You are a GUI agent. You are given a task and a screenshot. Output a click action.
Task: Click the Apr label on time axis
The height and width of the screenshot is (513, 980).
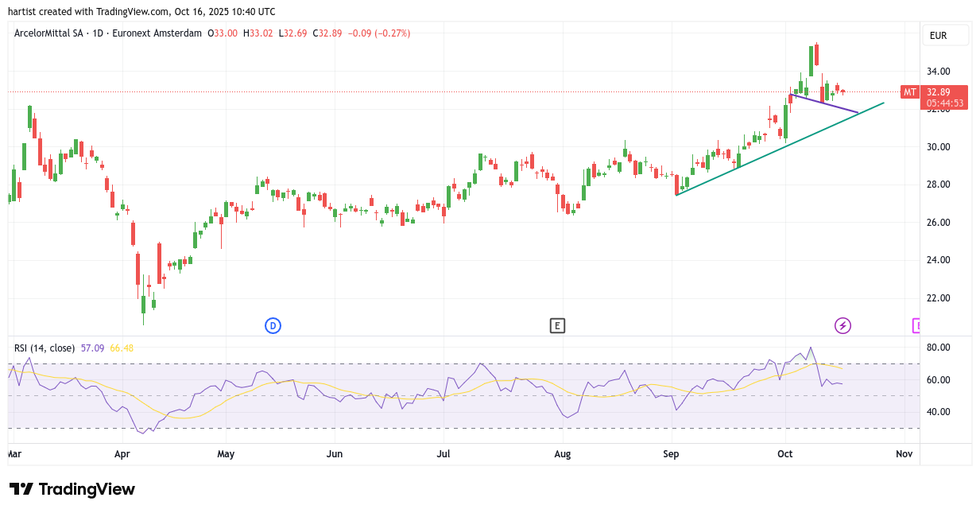122,454
